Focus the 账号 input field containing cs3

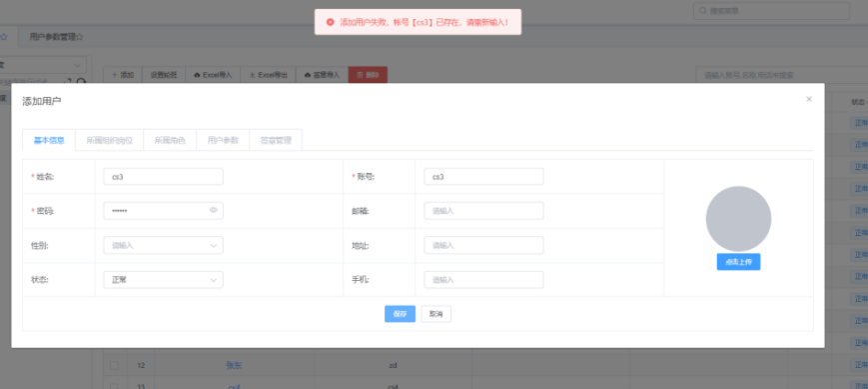pyautogui.click(x=483, y=177)
